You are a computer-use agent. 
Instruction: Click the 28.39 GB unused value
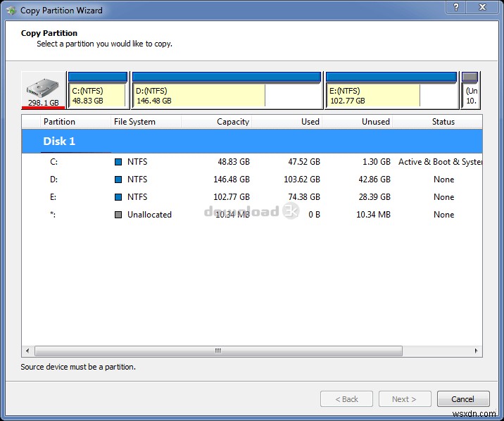click(374, 197)
